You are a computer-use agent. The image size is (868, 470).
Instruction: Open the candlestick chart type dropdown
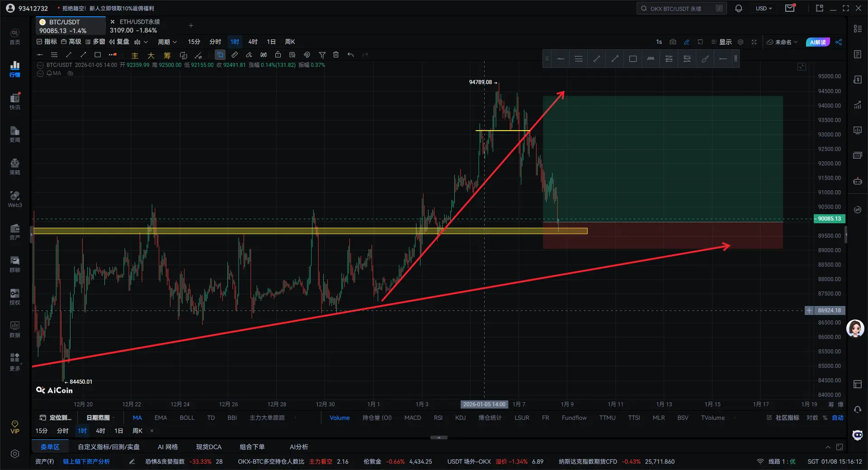(x=141, y=42)
